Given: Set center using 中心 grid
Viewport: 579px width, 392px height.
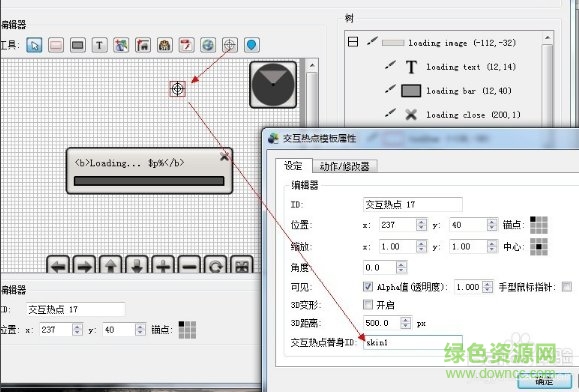Looking at the screenshot, I should coord(539,247).
